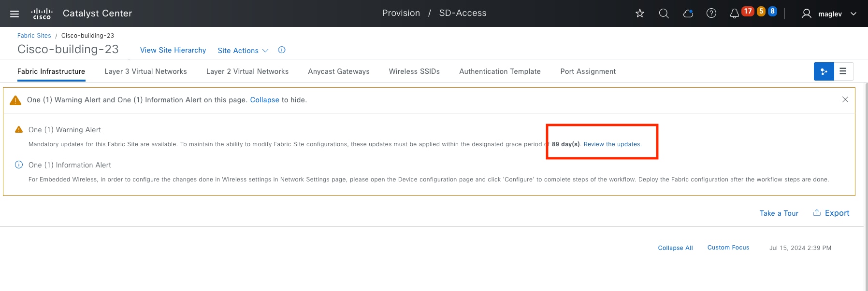
Task: Open the help question mark icon
Action: (711, 14)
